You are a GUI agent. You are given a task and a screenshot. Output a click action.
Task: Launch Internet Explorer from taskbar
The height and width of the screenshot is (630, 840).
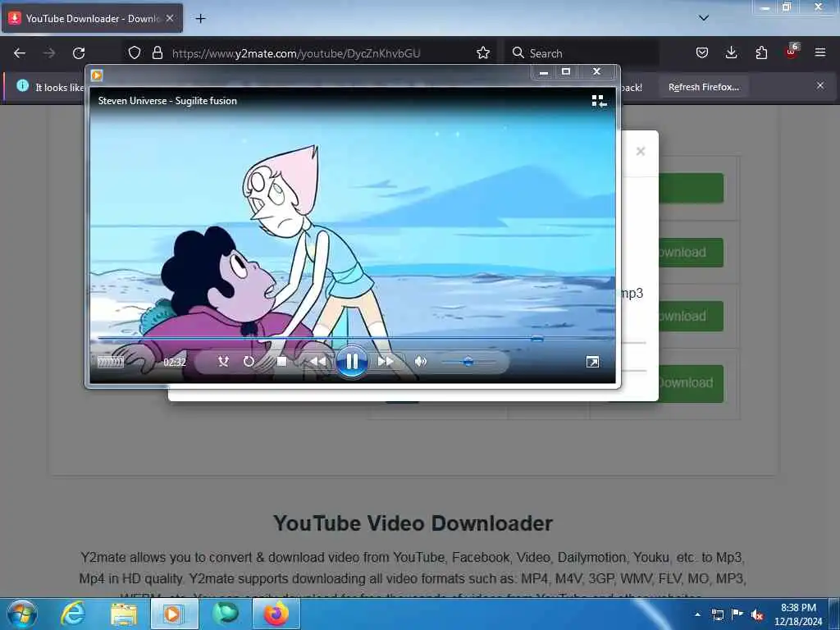[73, 614]
